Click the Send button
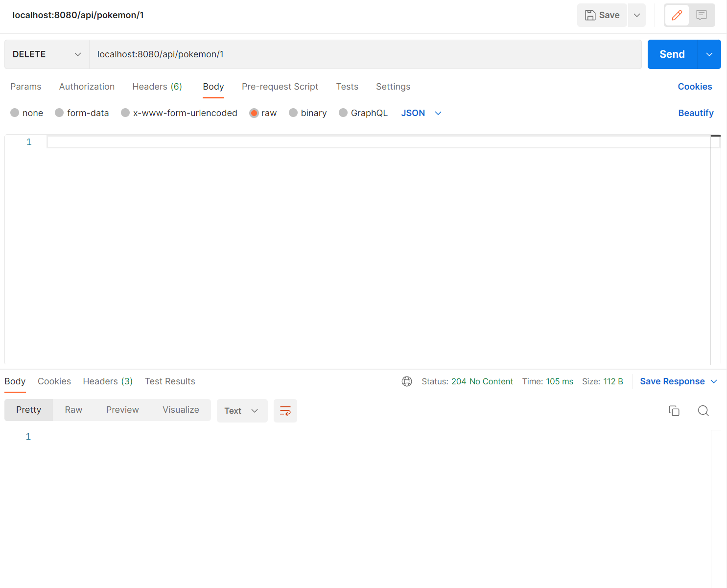 pos(671,54)
